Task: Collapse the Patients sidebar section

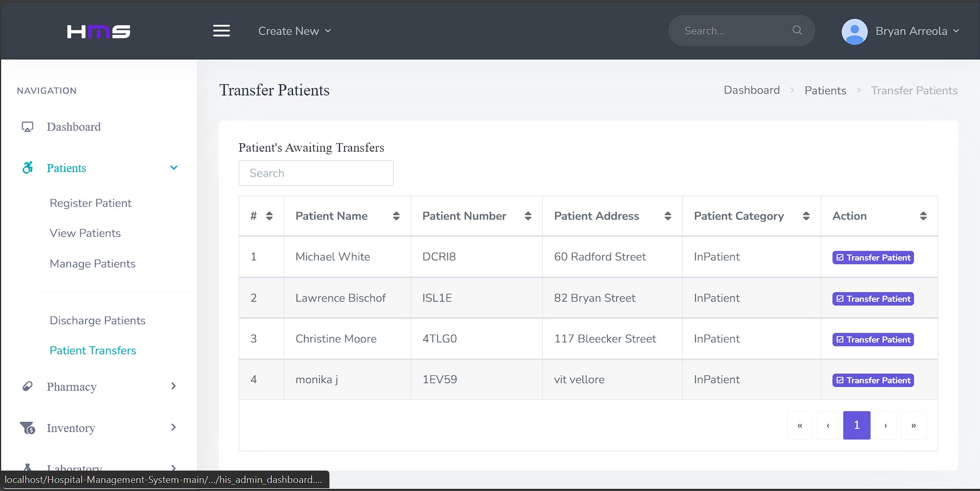Action: pos(173,168)
